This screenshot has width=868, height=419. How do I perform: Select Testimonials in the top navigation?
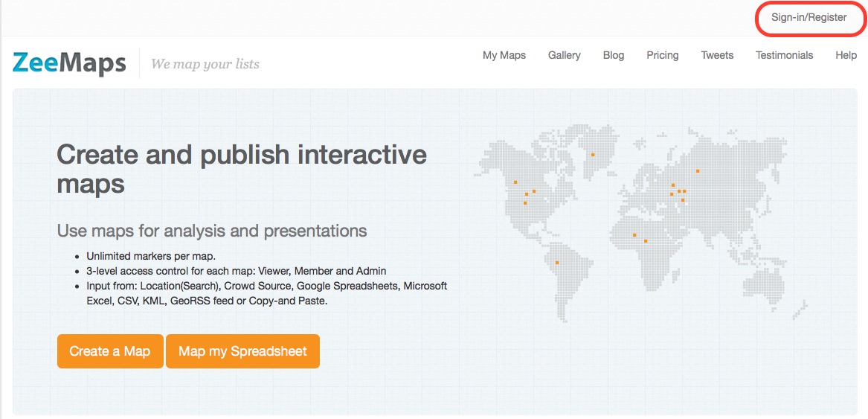[x=784, y=55]
